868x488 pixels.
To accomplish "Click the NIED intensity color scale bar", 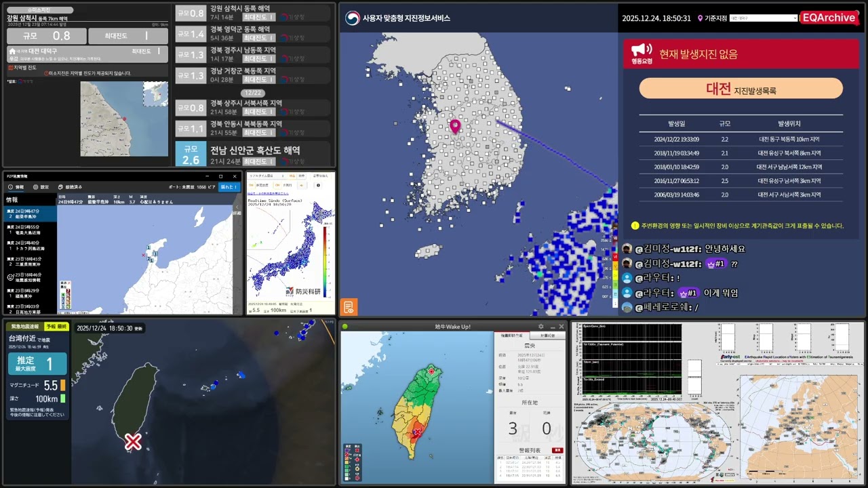I will (x=325, y=262).
